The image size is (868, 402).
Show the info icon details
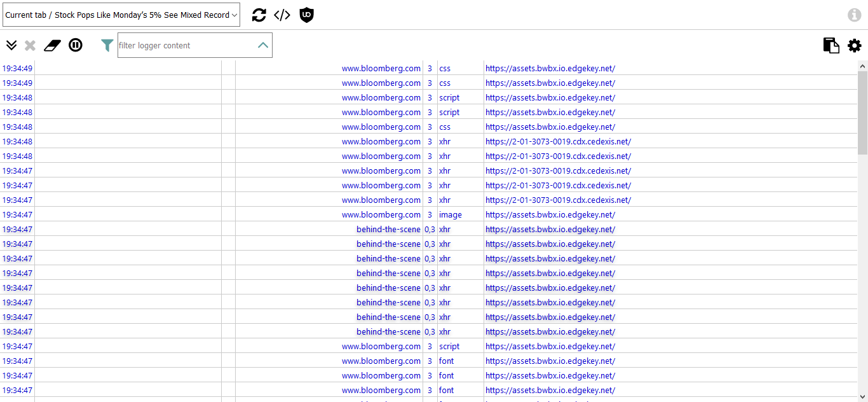(855, 15)
